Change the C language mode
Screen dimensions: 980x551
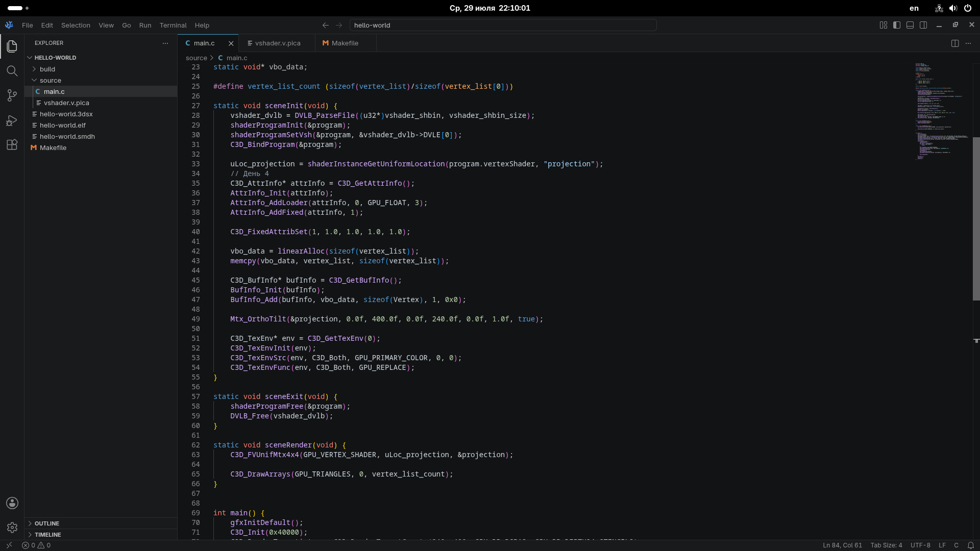[956, 545]
